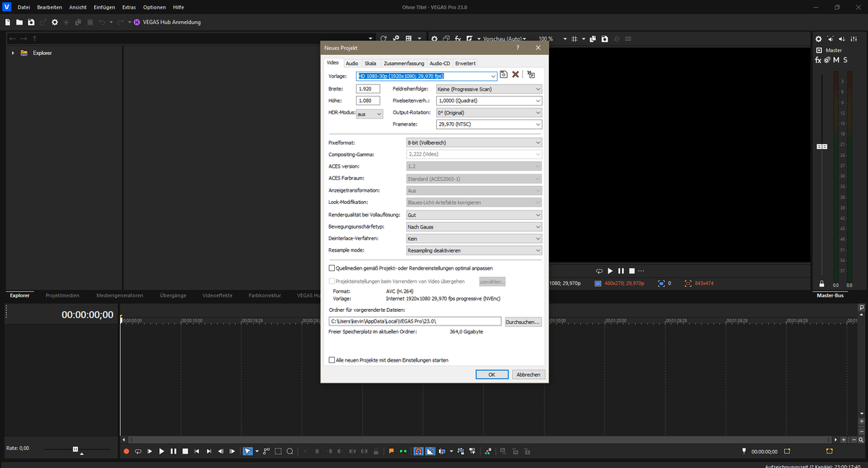
Task: Click the red Record button in transport bar
Action: pyautogui.click(x=126, y=451)
